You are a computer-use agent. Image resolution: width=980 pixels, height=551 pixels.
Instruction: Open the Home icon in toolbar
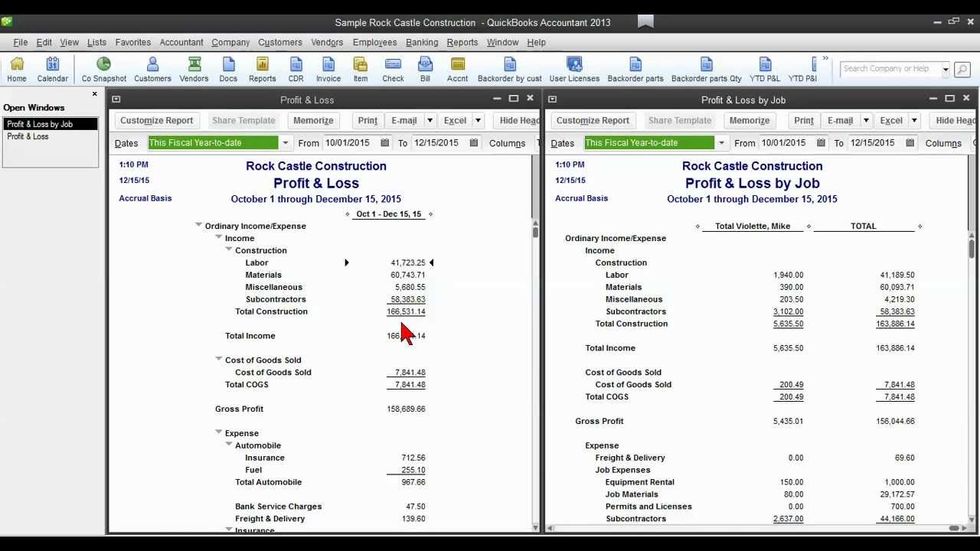[17, 69]
